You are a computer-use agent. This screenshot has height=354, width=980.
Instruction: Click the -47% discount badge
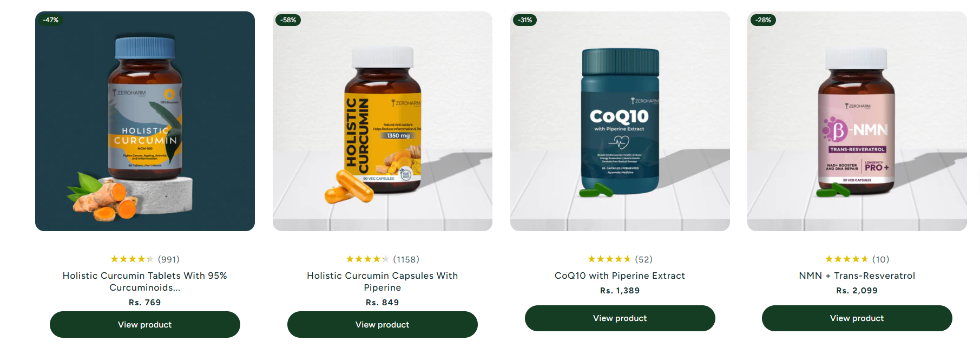(x=51, y=20)
